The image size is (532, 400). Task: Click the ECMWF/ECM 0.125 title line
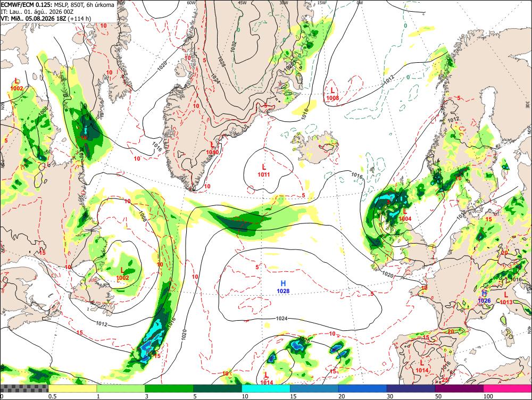[x=57, y=4]
